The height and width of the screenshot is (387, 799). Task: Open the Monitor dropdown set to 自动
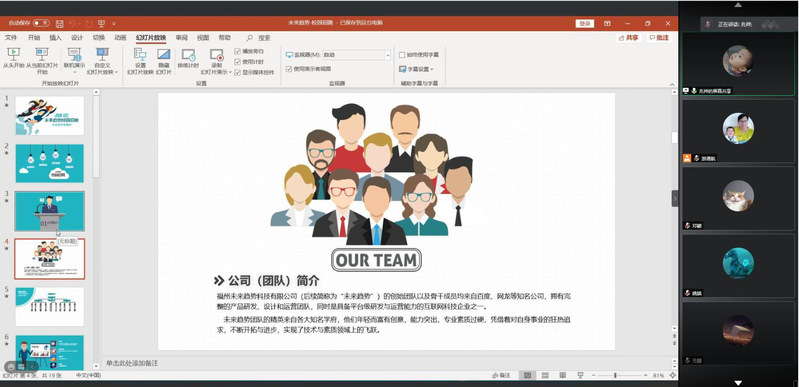point(356,55)
